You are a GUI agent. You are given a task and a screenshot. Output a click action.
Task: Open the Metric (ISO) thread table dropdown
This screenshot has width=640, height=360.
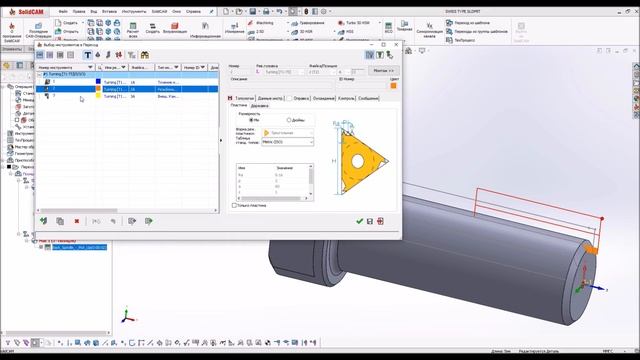287,142
